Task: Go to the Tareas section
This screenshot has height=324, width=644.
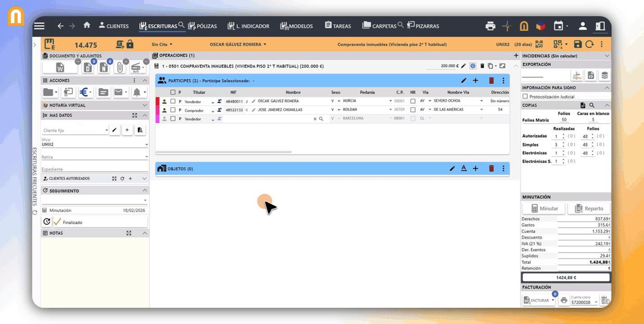Action: point(338,26)
